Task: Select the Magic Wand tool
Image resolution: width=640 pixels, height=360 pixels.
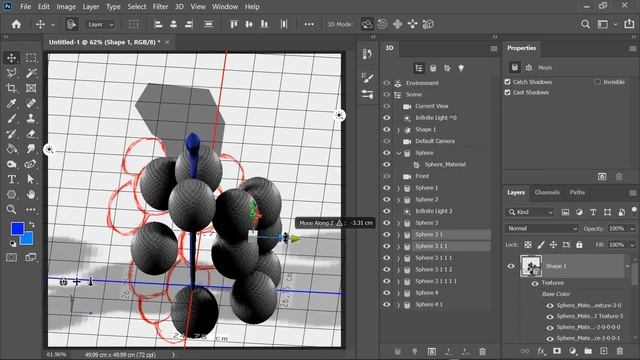Action: point(31,73)
